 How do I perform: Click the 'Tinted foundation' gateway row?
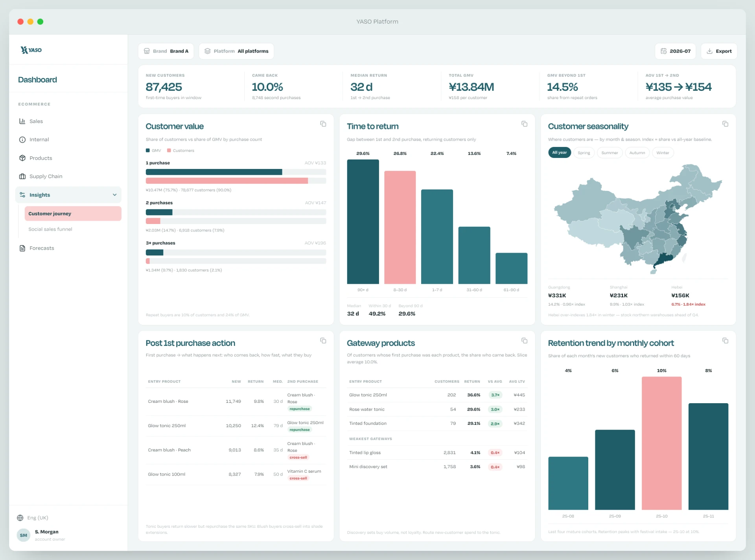(x=437, y=424)
